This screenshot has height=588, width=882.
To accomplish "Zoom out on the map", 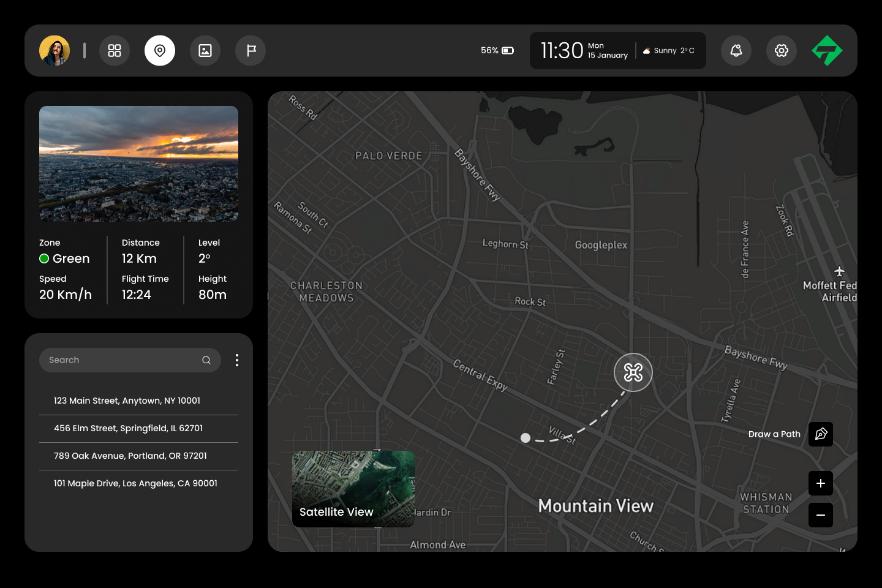I will (x=821, y=515).
